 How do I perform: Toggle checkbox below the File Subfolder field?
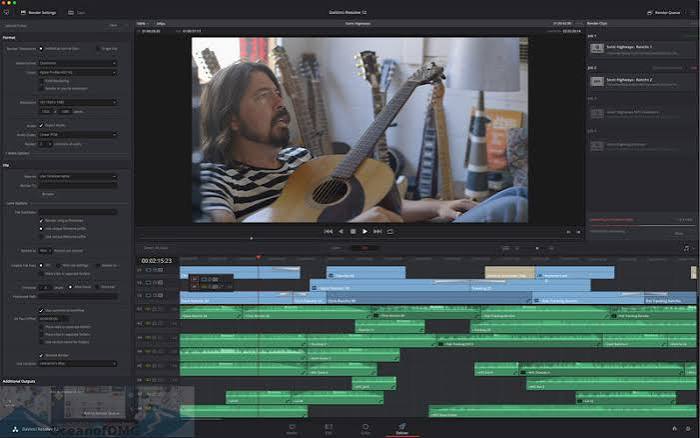pyautogui.click(x=42, y=221)
